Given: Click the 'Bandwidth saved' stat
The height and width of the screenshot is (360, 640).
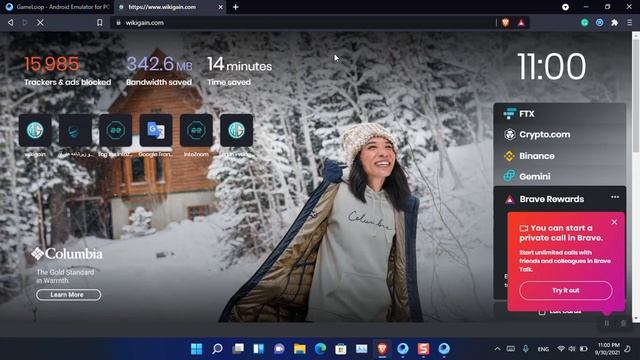Looking at the screenshot, I should pyautogui.click(x=159, y=71).
